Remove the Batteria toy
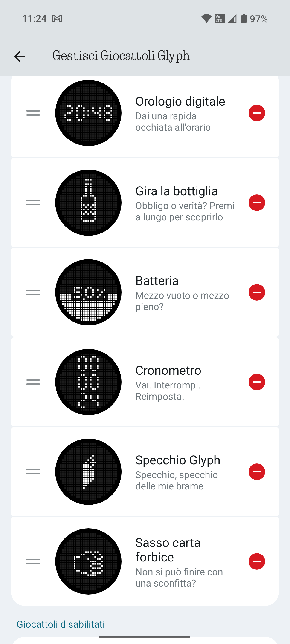 tap(256, 293)
